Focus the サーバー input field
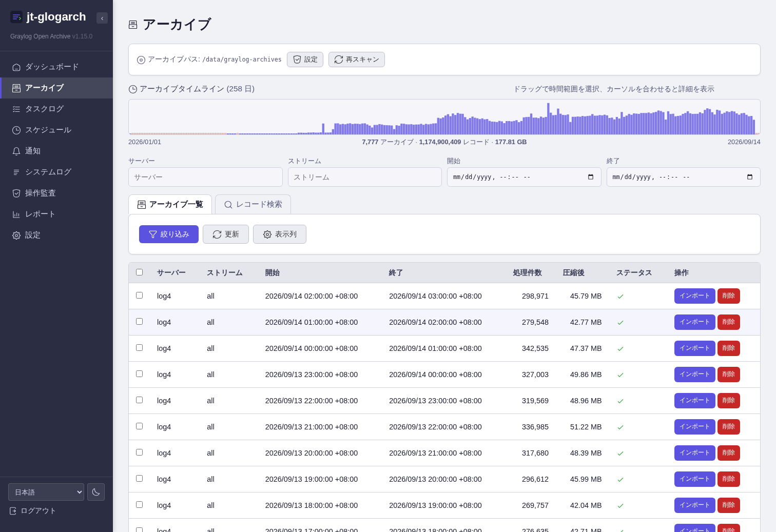Screen dimensions: 776x532 [x=205, y=177]
